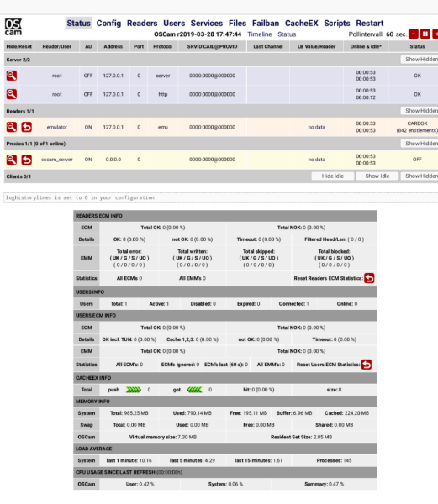This screenshot has height=504, width=438.
Task: Open the Config menu
Action: 108,24
